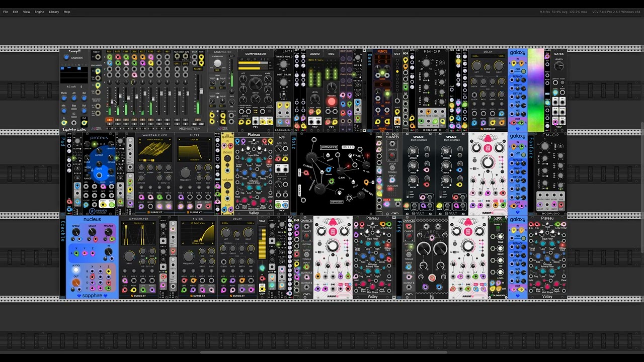This screenshot has width=644, height=362.
Task: Click the Spread module volume knob
Action: tap(227, 186)
